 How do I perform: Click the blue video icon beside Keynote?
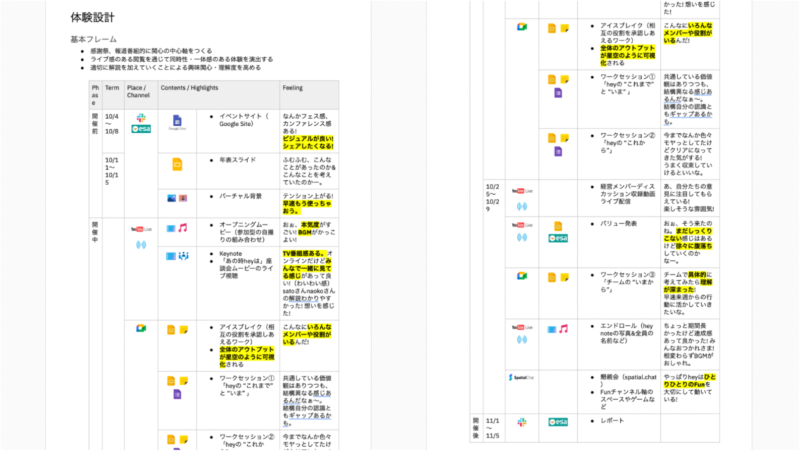[x=171, y=256]
